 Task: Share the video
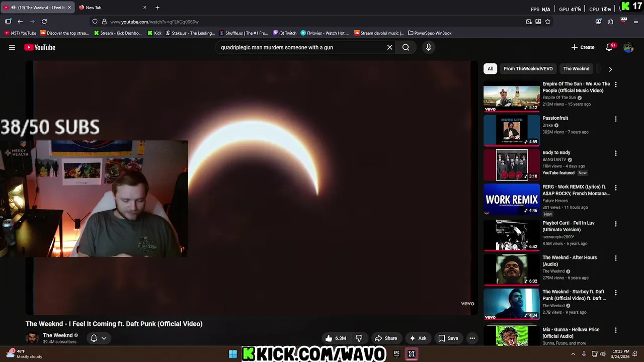386,338
